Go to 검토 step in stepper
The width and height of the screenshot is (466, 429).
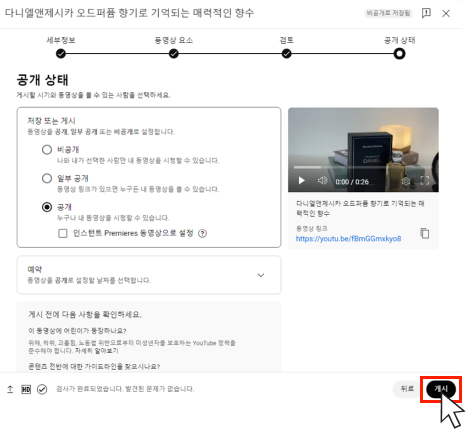point(286,54)
